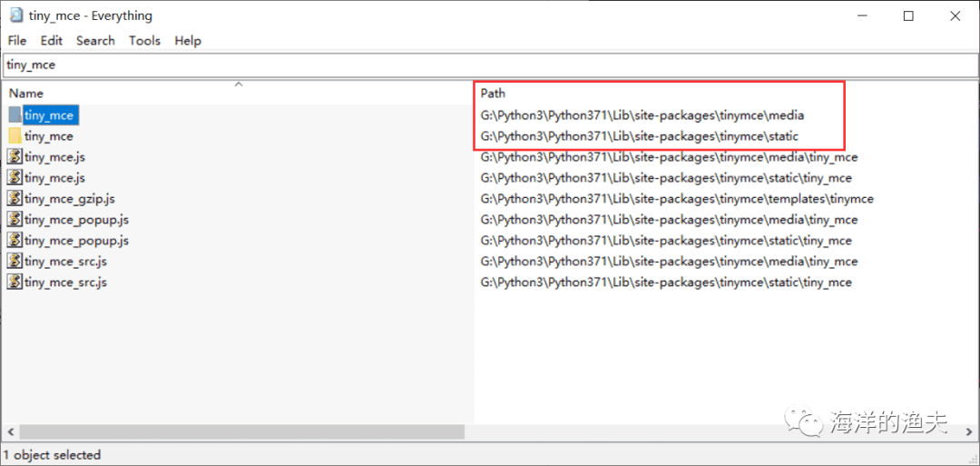Select the highlighted tiny_mce folder name
980x466 pixels.
[x=51, y=115]
